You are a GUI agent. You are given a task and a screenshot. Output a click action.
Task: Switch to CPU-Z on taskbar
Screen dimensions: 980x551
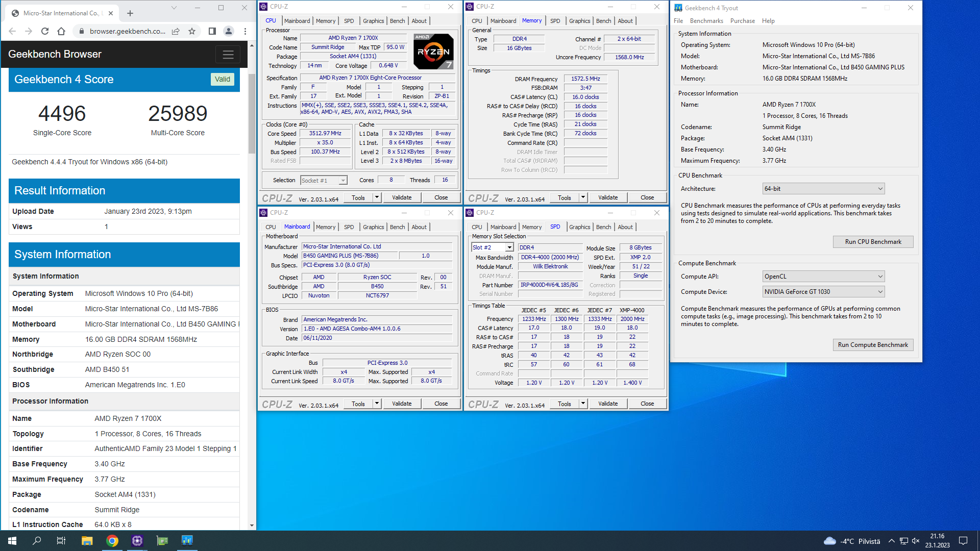137,541
